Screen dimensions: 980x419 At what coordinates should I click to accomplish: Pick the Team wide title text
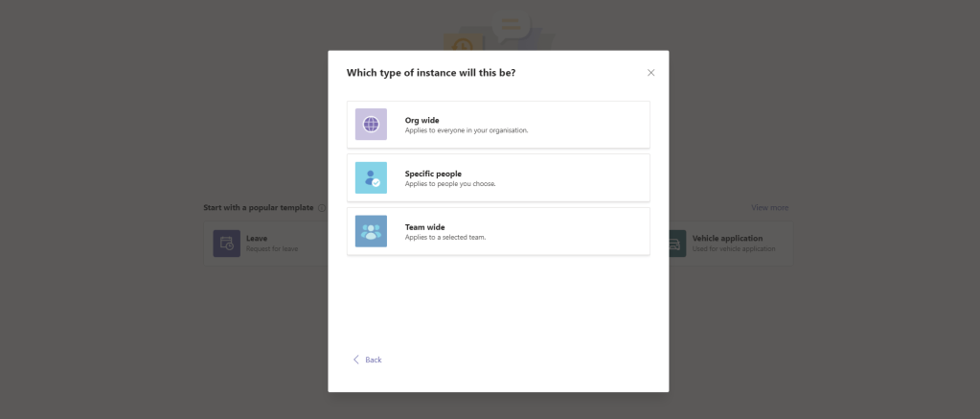tap(424, 227)
